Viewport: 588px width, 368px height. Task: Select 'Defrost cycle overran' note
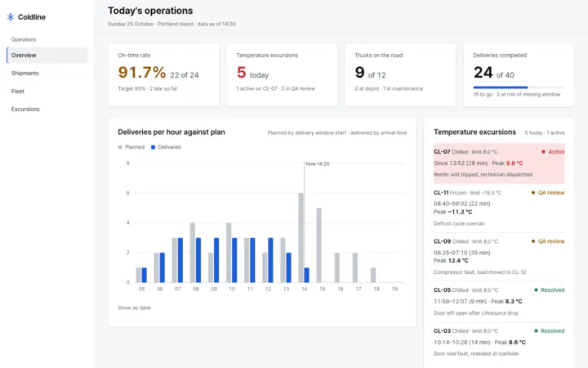click(459, 223)
